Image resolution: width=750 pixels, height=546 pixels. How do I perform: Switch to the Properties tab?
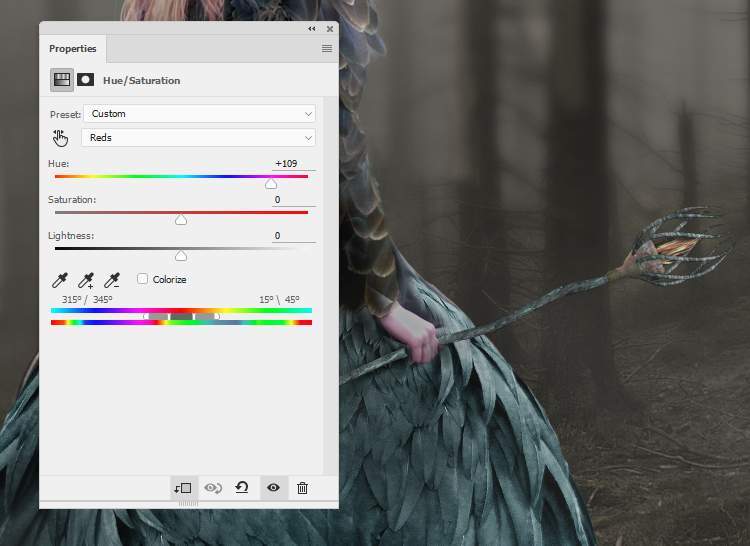pyautogui.click(x=73, y=49)
